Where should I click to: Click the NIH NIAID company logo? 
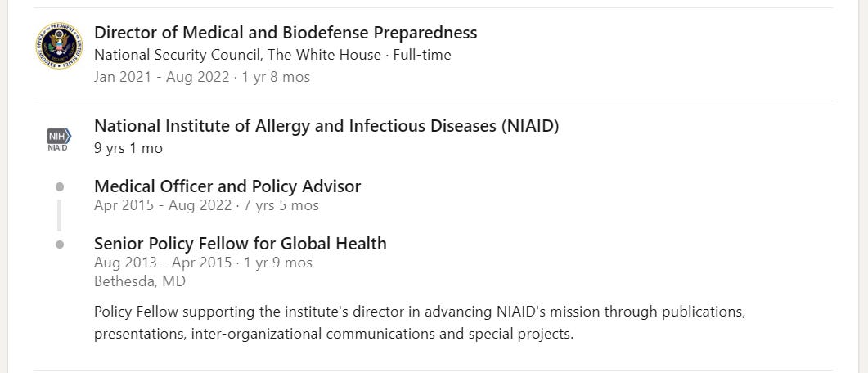59,139
